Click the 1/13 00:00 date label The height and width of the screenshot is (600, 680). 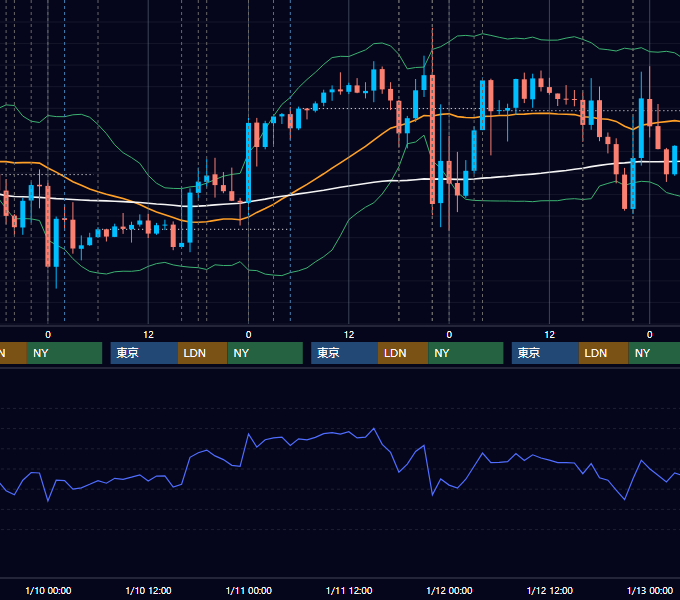650,590
